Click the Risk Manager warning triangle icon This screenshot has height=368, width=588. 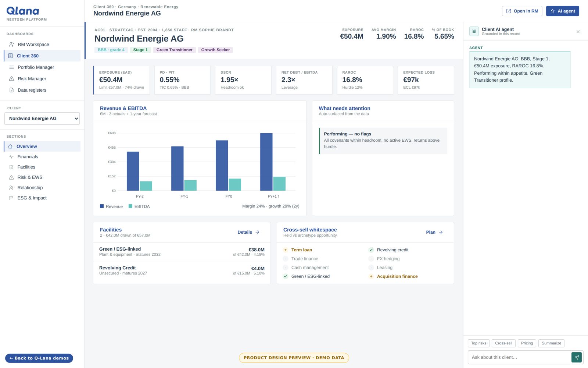tap(11, 79)
